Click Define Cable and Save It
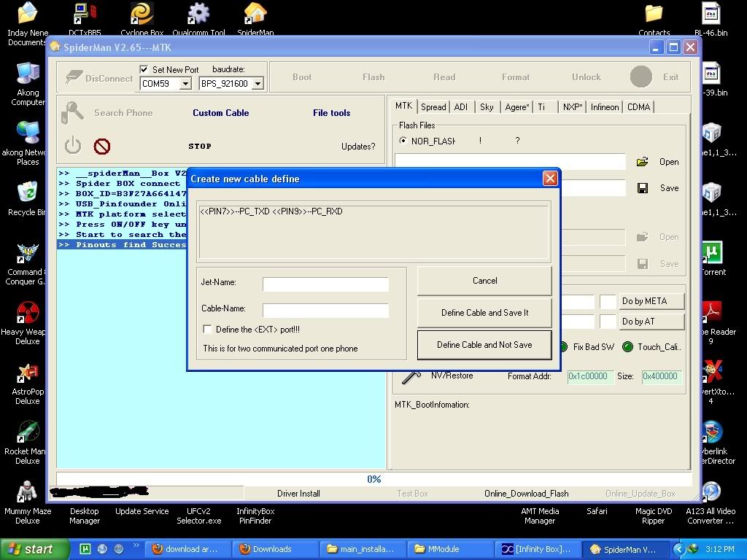The width and height of the screenshot is (747, 560). (484, 313)
